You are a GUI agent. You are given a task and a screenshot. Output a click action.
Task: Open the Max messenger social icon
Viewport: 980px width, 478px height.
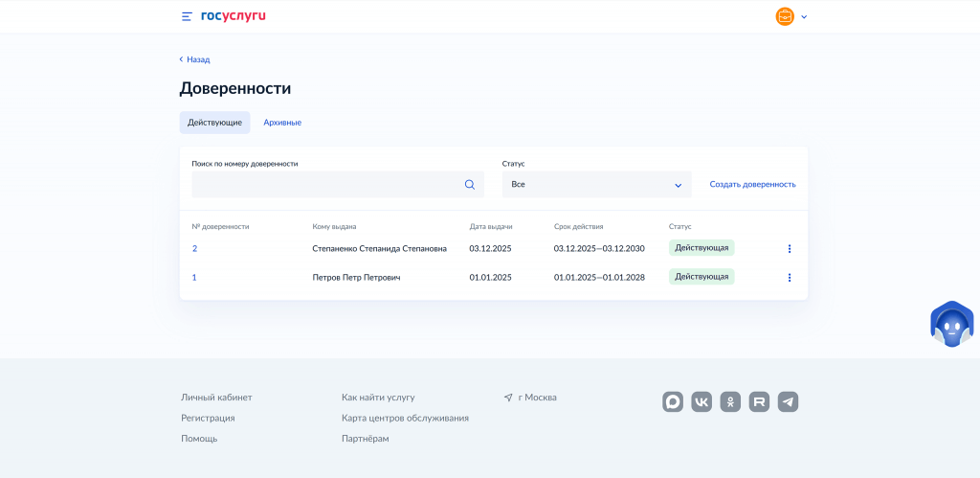point(673,401)
